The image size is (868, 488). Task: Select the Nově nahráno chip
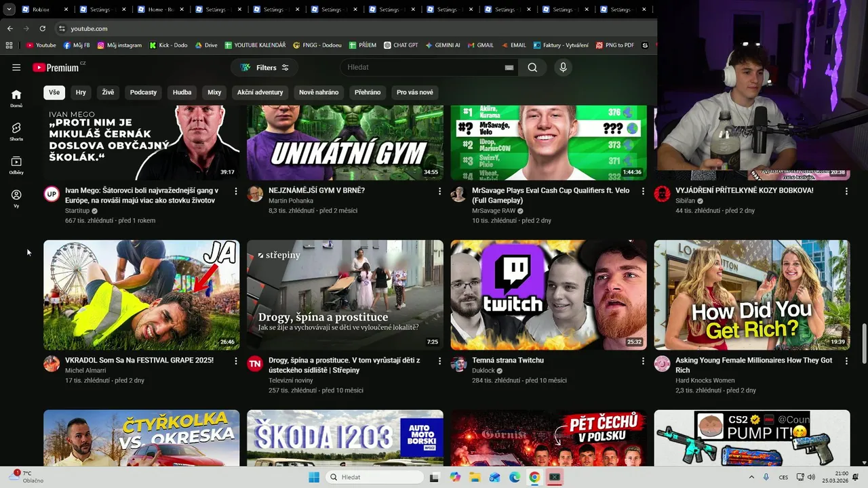click(x=319, y=92)
